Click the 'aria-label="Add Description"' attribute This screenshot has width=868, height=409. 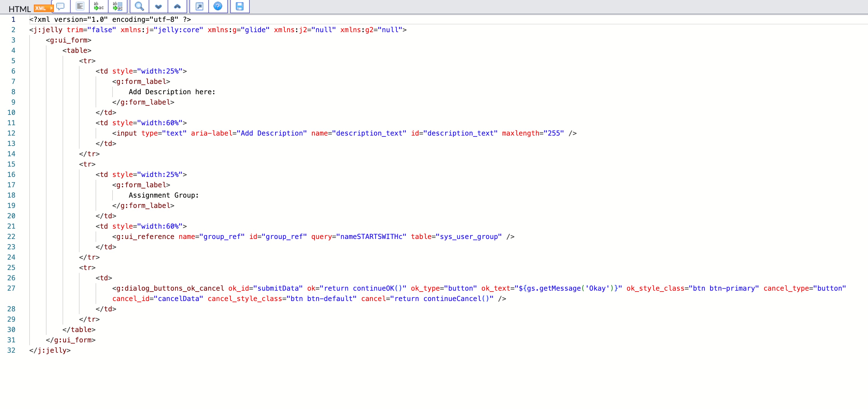(249, 133)
